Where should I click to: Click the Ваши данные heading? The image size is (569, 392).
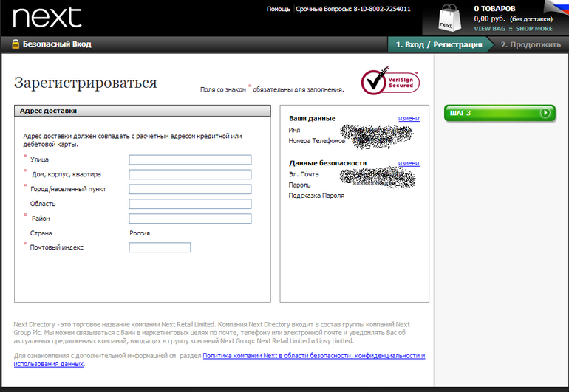point(312,119)
